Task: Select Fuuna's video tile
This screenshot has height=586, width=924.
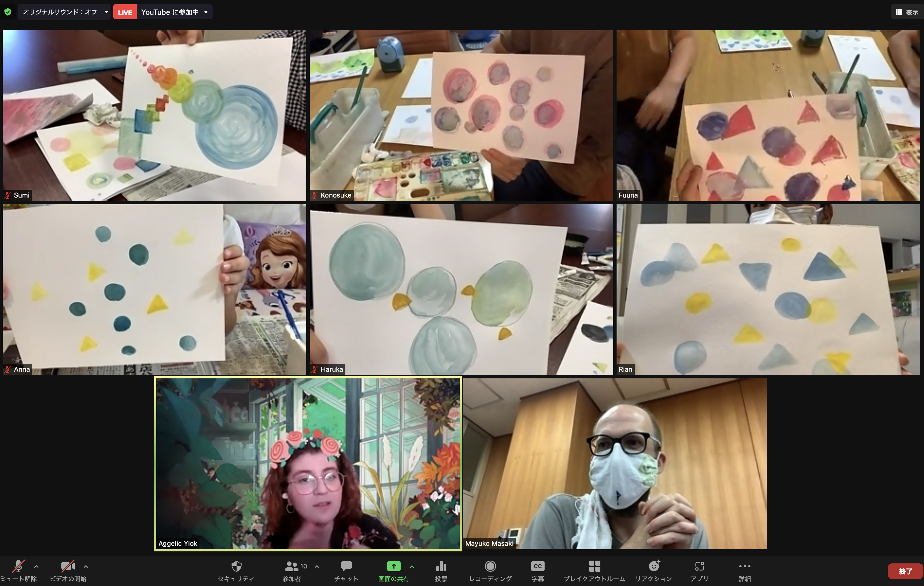Action: coord(768,116)
